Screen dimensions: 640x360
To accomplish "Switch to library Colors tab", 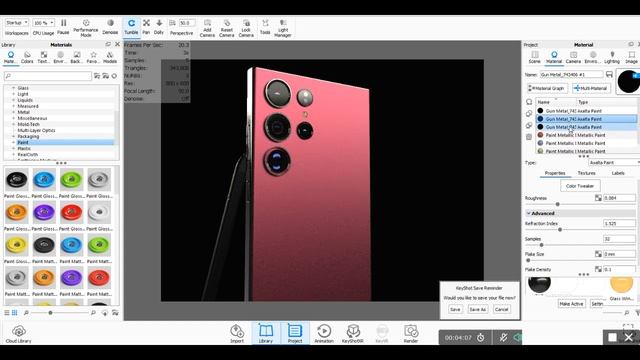I will (x=27, y=58).
